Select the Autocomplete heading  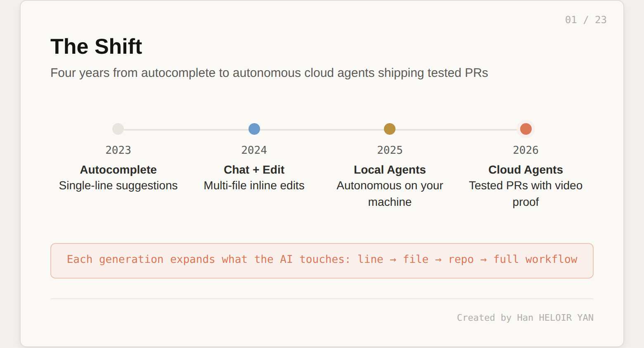[118, 170]
